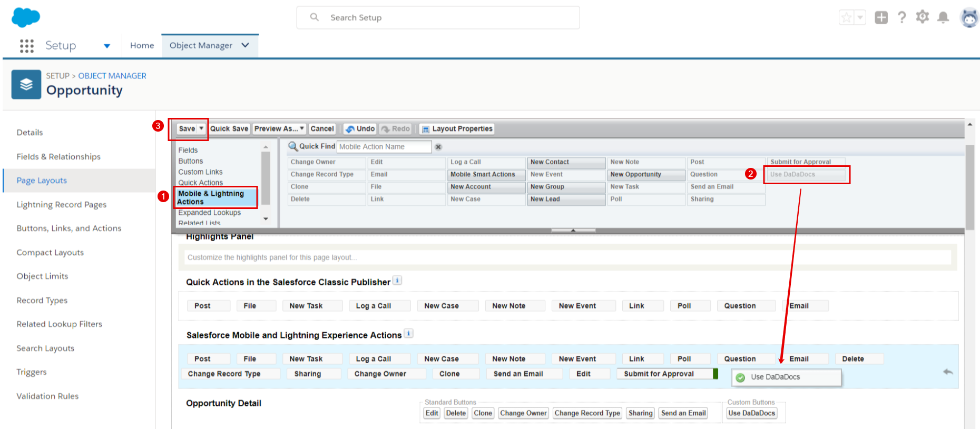Click the Quick Find magnifier icon
The height and width of the screenshot is (429, 980).
click(293, 146)
